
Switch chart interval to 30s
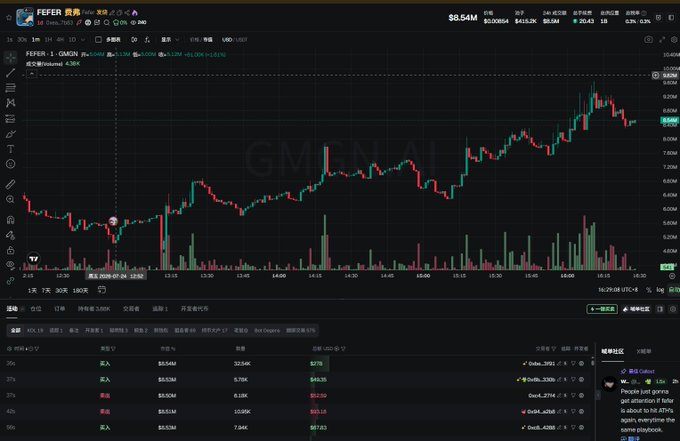(22, 39)
